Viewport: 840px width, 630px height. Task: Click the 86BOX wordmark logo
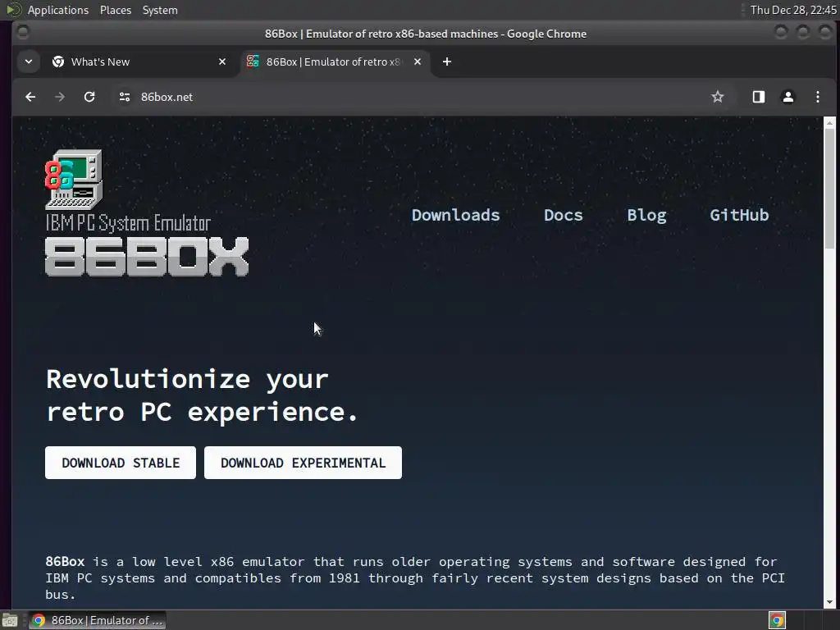coord(147,257)
